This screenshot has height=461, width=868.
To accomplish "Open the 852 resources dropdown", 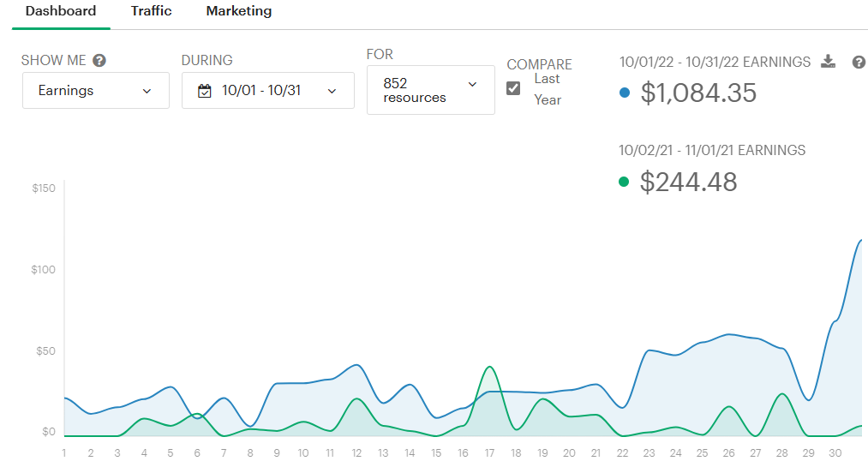I will pos(430,90).
